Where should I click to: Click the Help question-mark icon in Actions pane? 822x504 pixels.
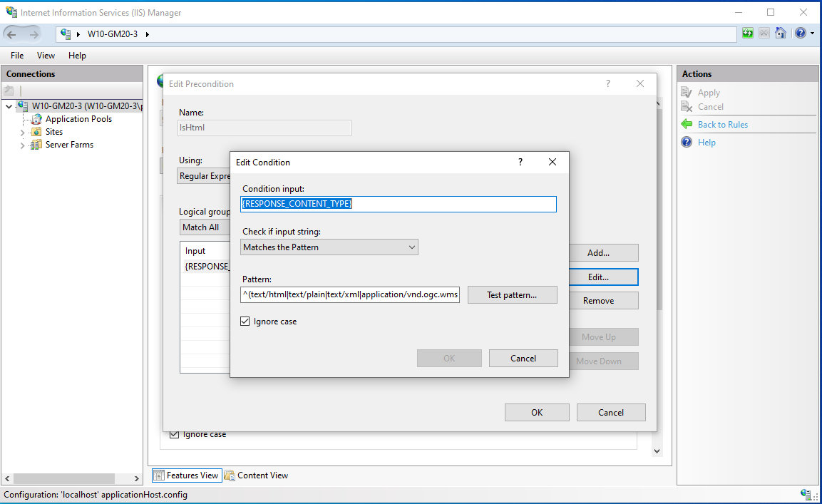tap(687, 142)
